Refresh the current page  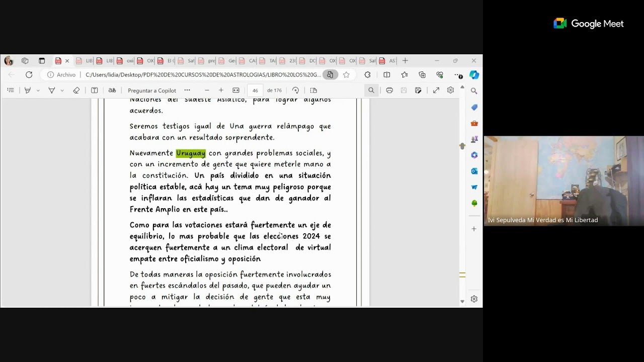point(29,75)
